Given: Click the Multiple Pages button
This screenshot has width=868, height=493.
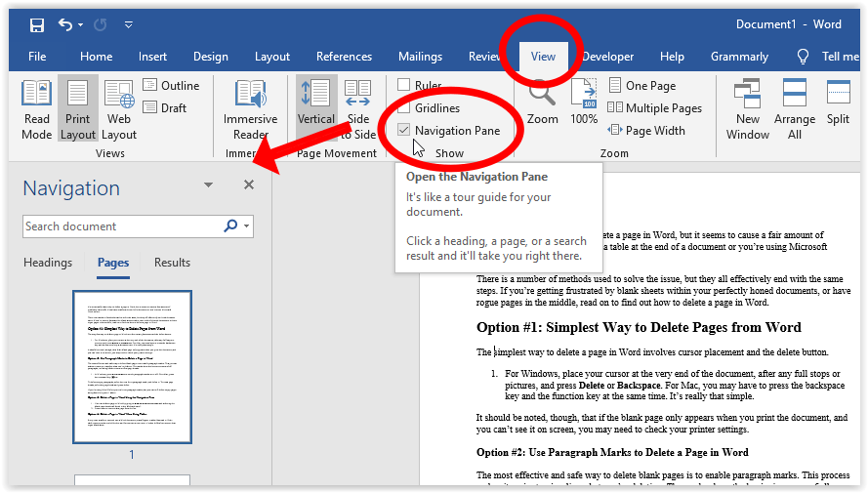Looking at the screenshot, I should 654,108.
